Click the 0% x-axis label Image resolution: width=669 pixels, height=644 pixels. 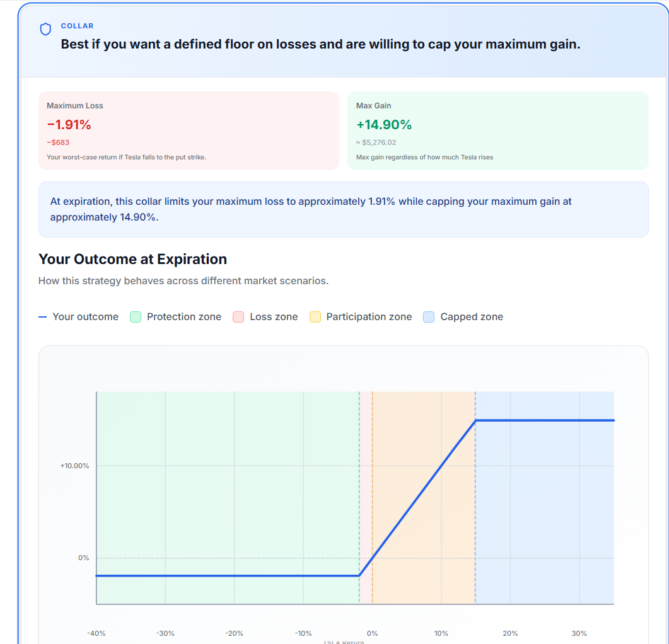pos(373,633)
